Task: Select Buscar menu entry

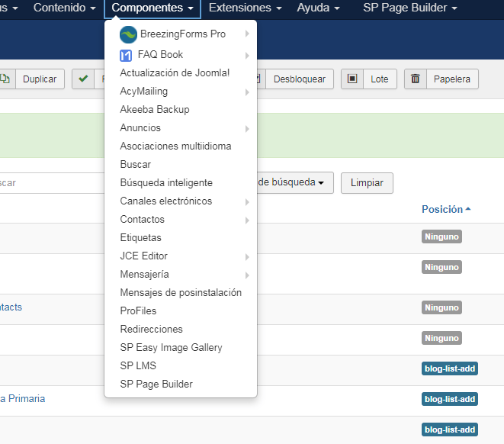Action: [x=135, y=165]
